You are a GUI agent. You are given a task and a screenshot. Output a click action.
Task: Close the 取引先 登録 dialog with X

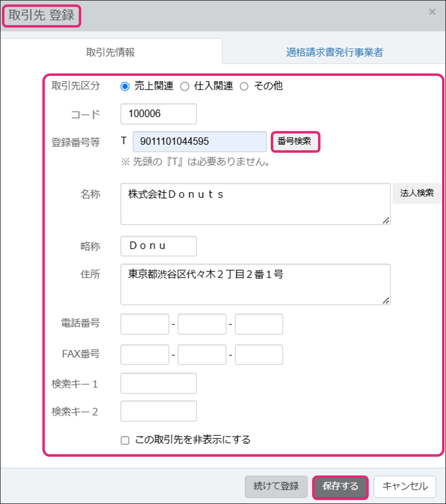coord(432,12)
